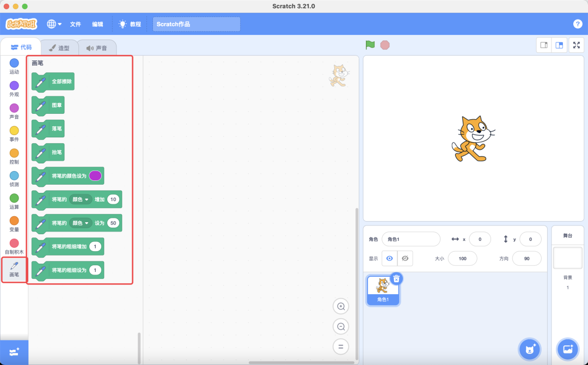Click the block palette scrollbar

pos(139,348)
